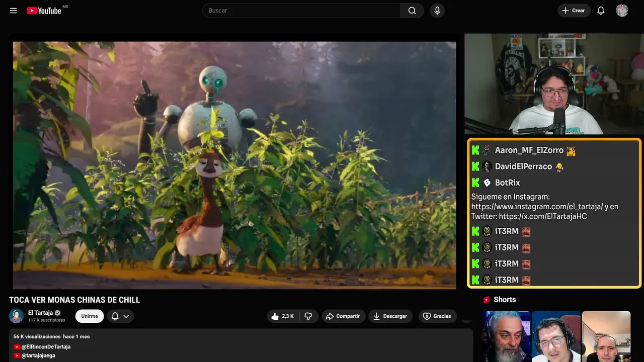The image size is (644, 362).
Task: Click the DavidElPerraco username in chat
Action: pos(523,166)
